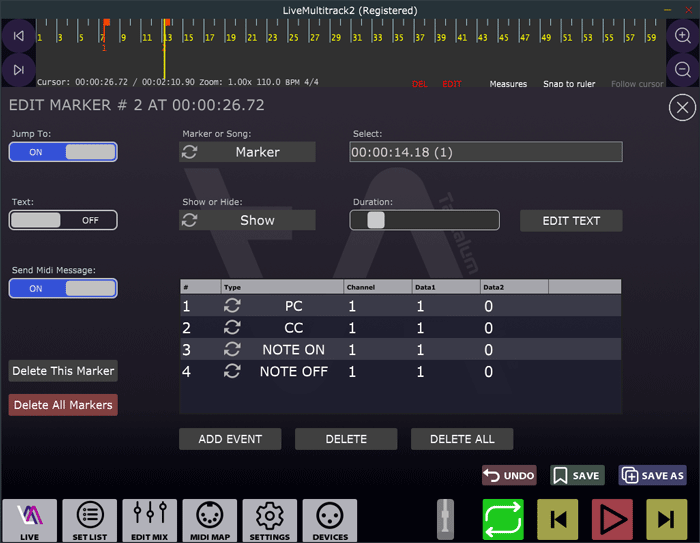The image size is (700, 543).
Task: Add a new MIDI event
Action: (x=230, y=439)
